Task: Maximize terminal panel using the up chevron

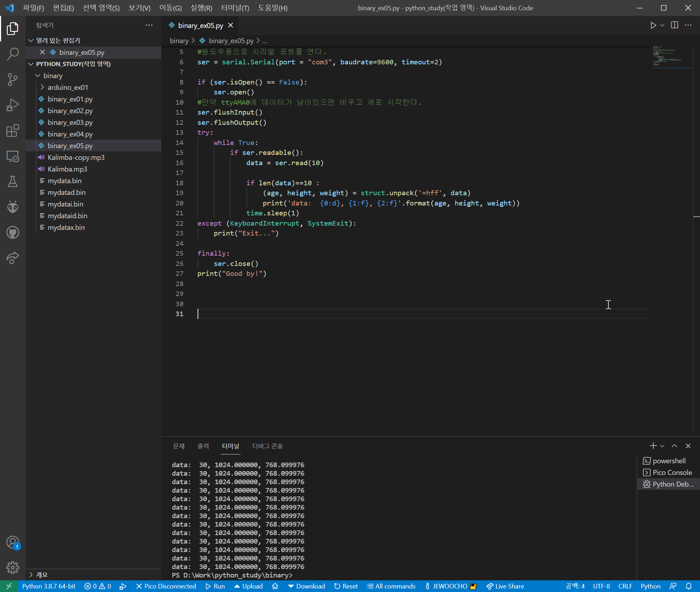Action: point(675,446)
